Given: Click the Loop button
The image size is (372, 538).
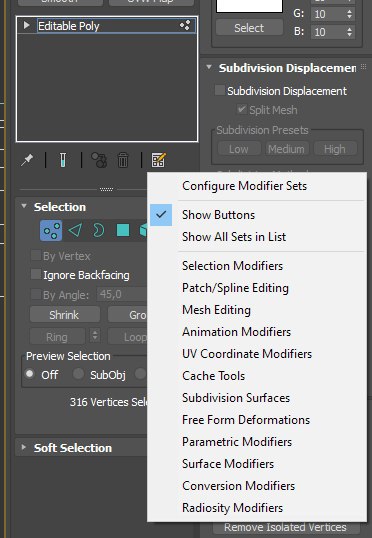Looking at the screenshot, I should [128, 337].
